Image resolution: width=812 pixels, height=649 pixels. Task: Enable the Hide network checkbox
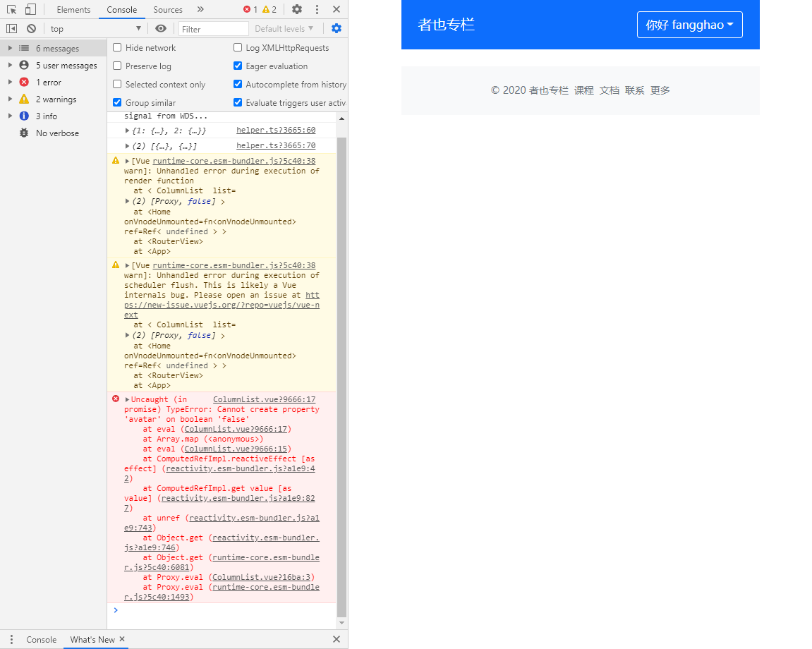(x=118, y=48)
